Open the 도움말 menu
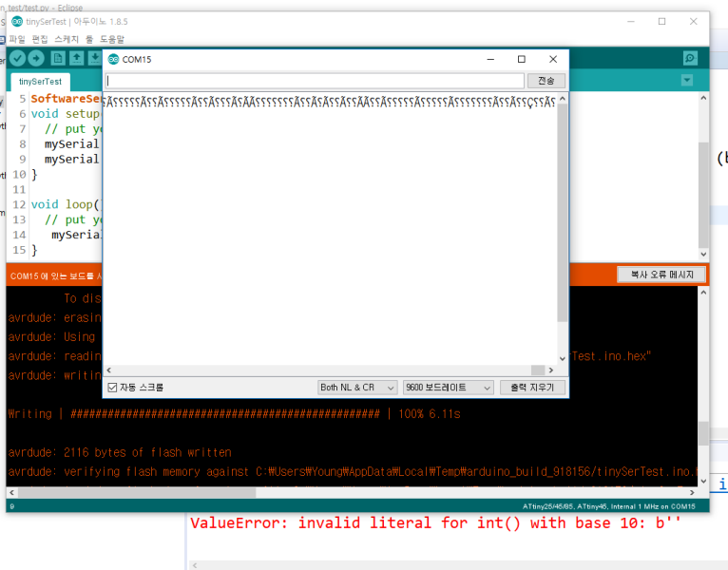The height and width of the screenshot is (570, 728). click(x=112, y=40)
